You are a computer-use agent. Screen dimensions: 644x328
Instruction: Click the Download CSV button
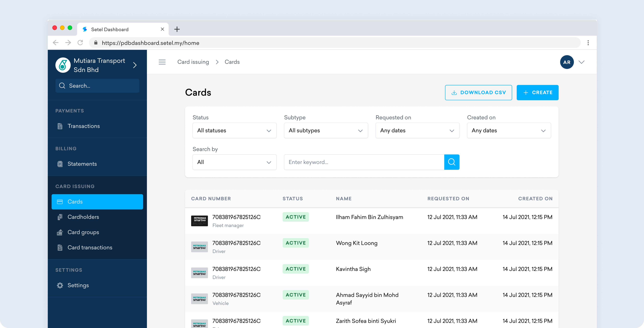[x=478, y=92]
